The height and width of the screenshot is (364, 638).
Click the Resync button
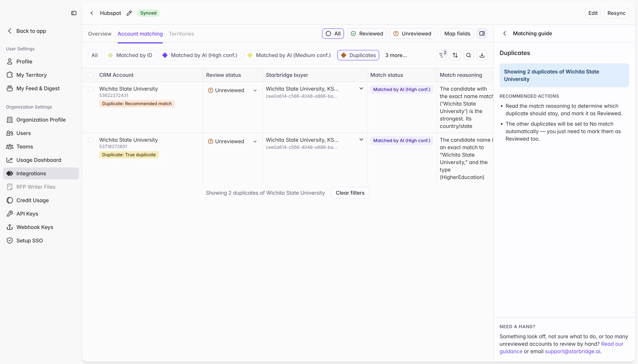pyautogui.click(x=616, y=13)
